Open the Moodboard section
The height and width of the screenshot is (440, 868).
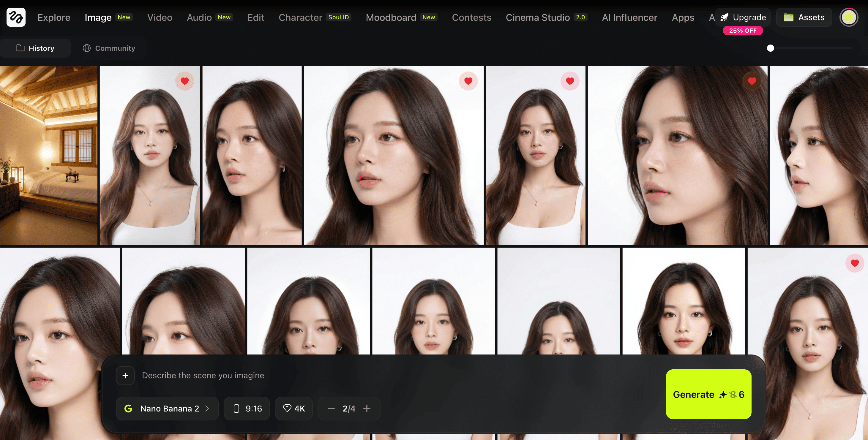click(x=391, y=17)
